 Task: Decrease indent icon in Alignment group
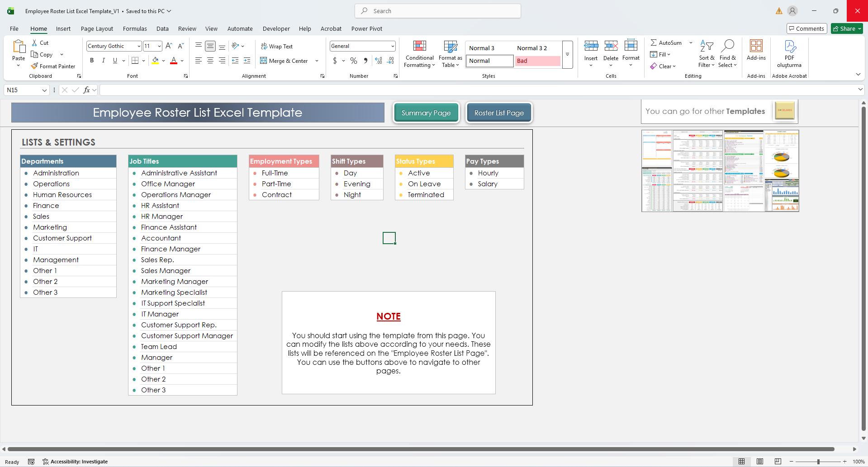pos(235,61)
